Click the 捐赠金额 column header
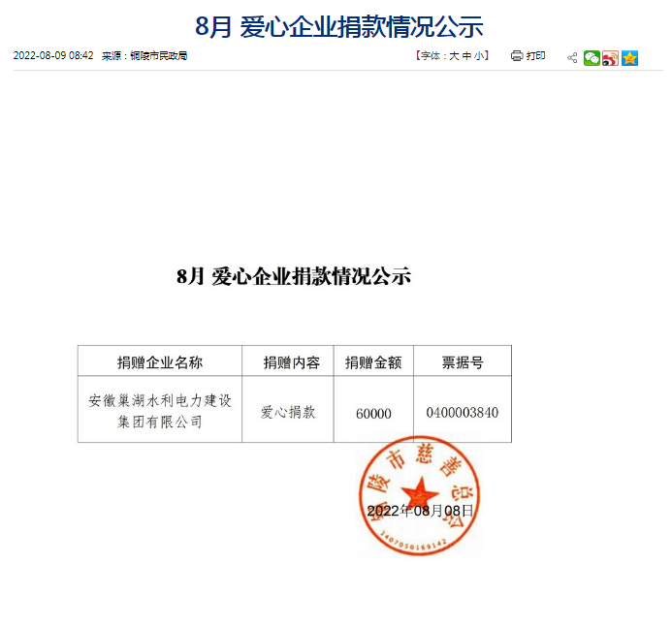 [373, 362]
